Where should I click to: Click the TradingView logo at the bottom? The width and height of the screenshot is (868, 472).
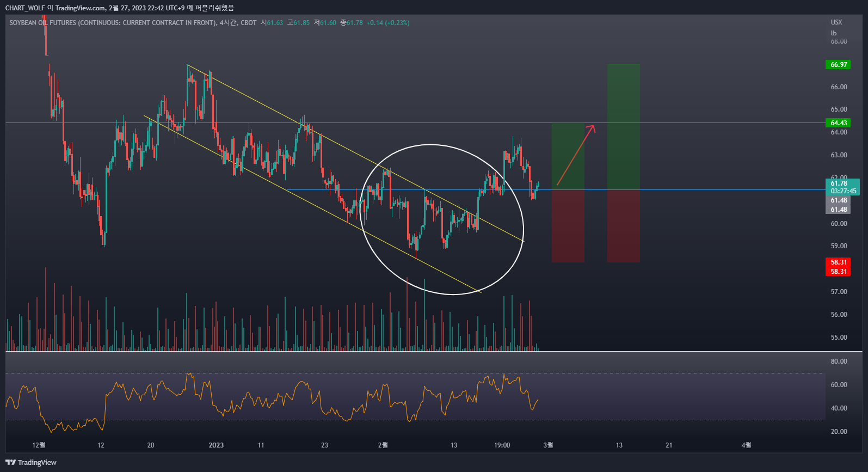click(x=31, y=462)
